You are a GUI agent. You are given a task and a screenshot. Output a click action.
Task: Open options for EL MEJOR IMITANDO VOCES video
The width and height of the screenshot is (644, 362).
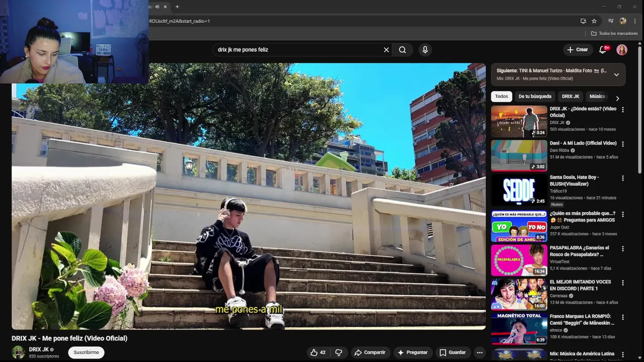point(623,283)
